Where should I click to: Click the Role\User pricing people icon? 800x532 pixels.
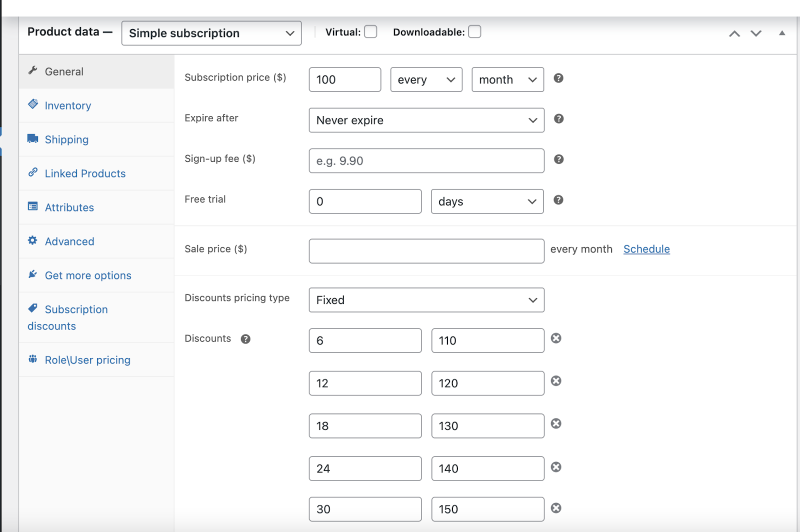point(33,359)
